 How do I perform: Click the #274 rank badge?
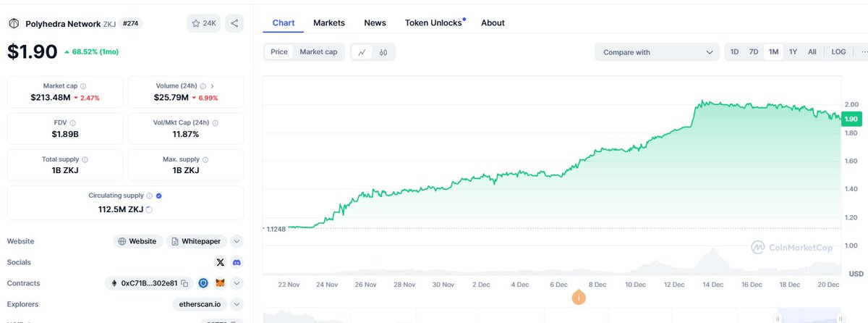pos(132,23)
